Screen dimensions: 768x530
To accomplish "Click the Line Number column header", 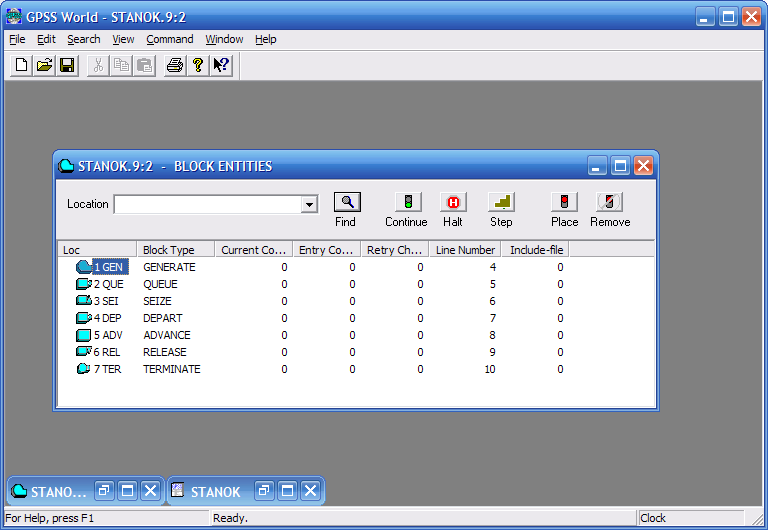I will 465,250.
